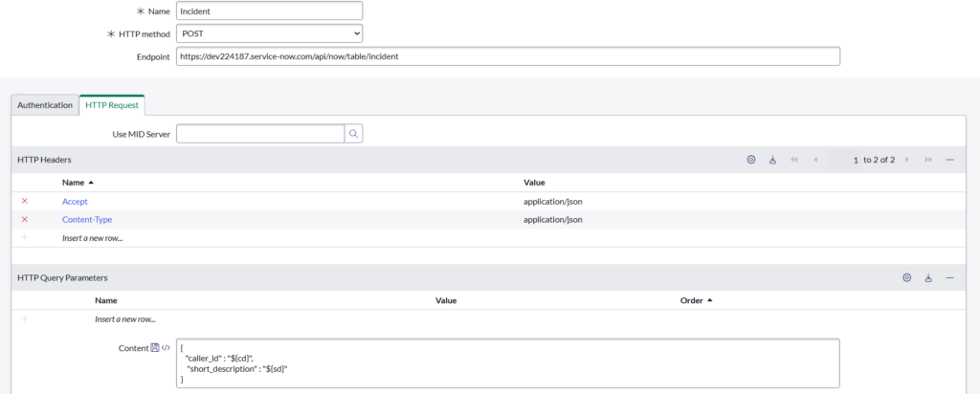Sort HTTP Headers by Name column

click(73, 182)
